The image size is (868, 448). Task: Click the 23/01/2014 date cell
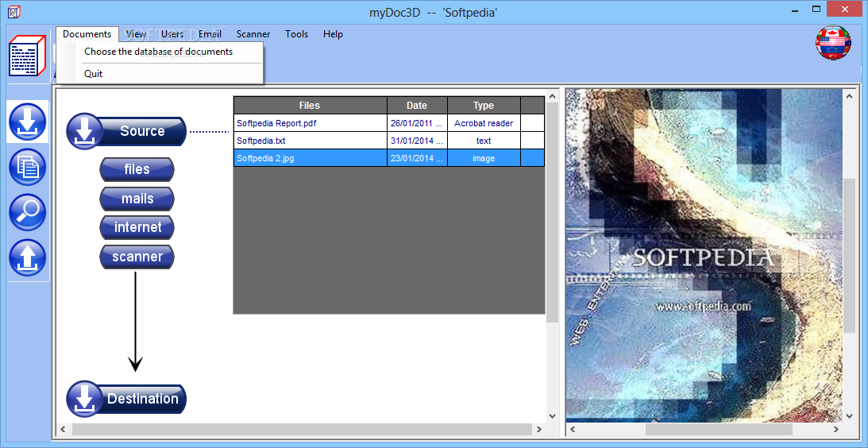point(417,158)
